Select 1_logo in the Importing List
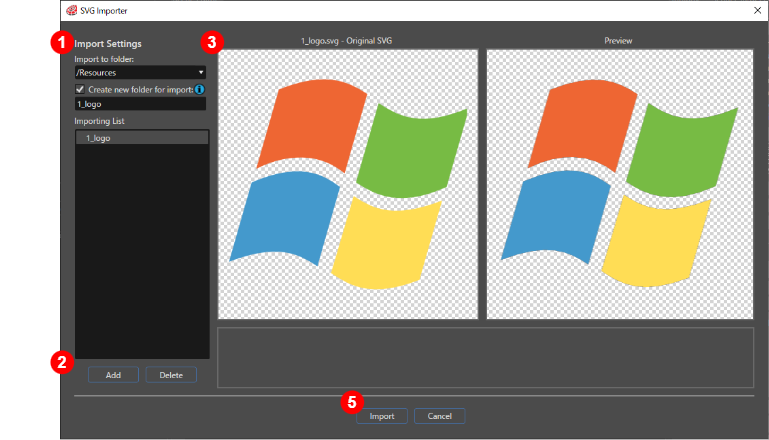Image resolution: width=769 pixels, height=440 pixels. pyautogui.click(x=142, y=138)
